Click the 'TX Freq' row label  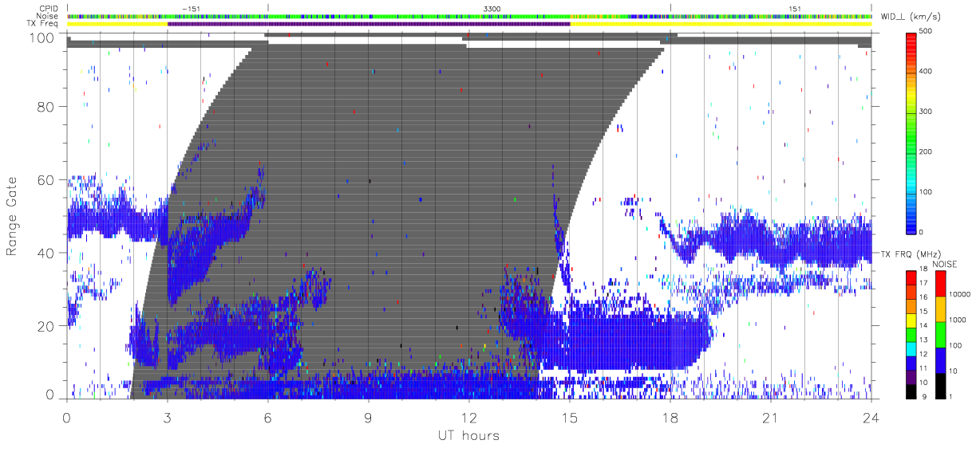point(43,24)
